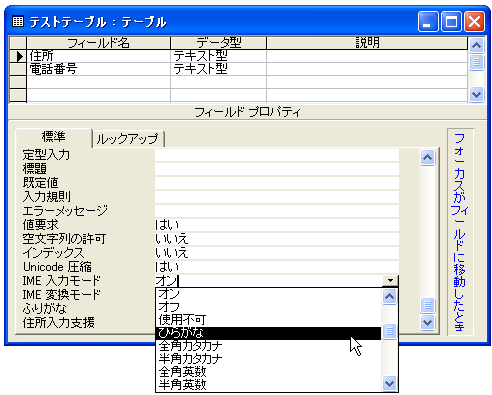Click dropdown list scrollbar down arrow

tap(389, 383)
